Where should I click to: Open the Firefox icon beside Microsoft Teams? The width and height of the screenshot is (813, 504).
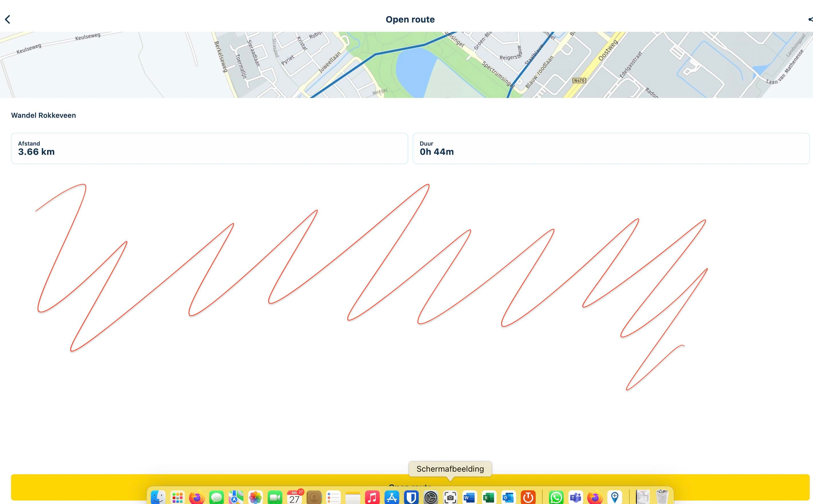595,497
